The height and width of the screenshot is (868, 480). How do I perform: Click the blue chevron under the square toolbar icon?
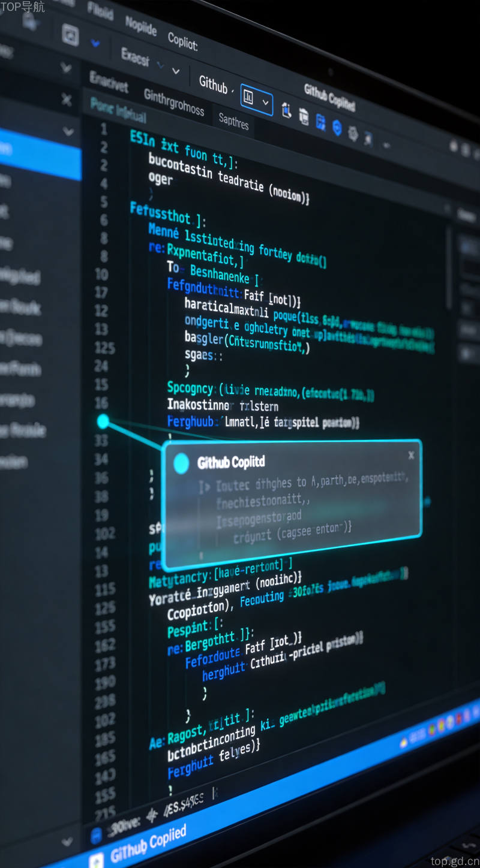tap(94, 43)
